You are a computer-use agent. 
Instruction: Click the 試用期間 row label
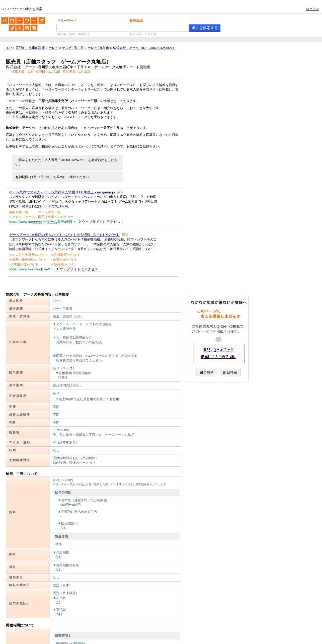[x=28, y=373]
